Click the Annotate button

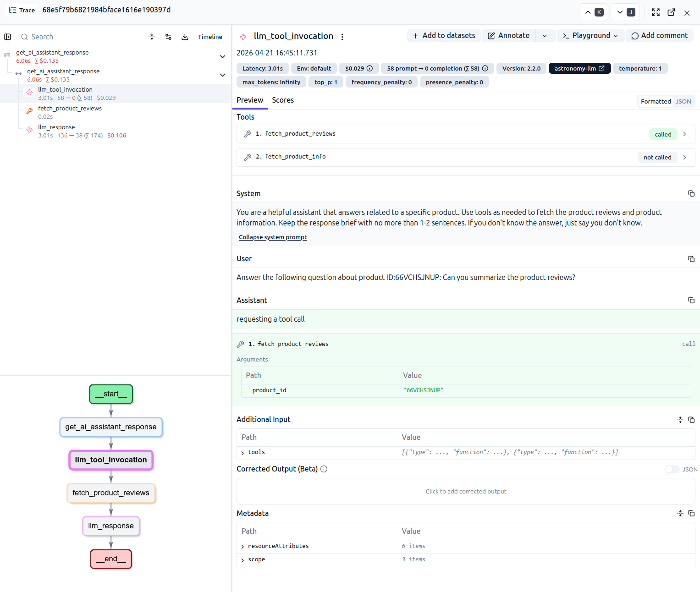[x=508, y=36]
